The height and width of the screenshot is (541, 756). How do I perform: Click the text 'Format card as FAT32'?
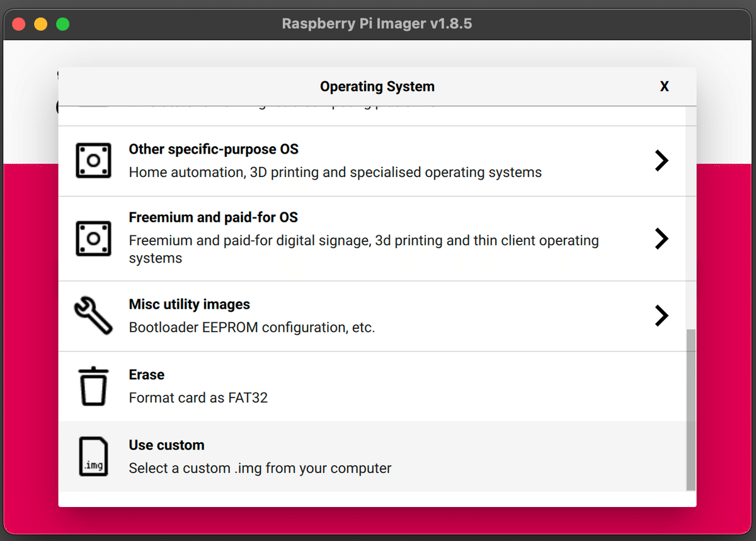(198, 398)
